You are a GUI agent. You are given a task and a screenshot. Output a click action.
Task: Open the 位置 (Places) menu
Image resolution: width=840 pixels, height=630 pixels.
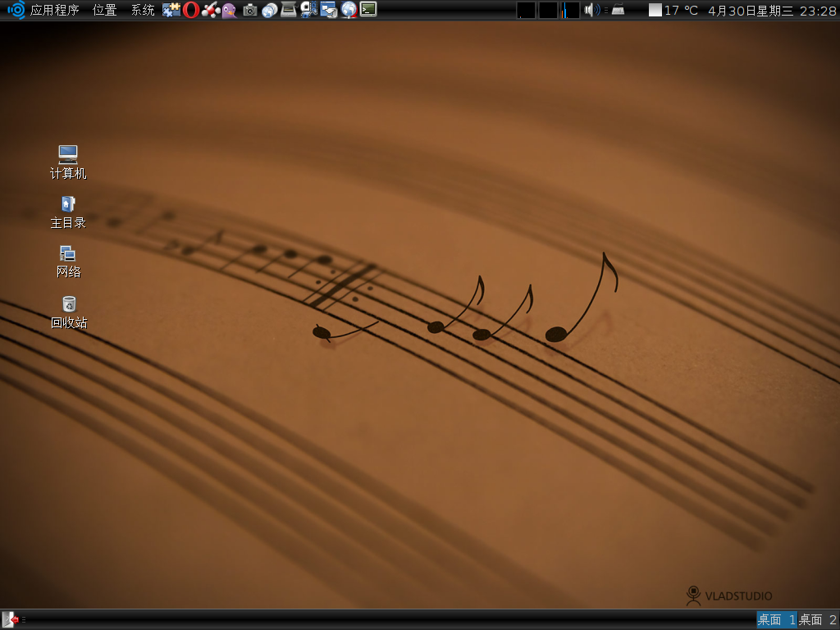tap(104, 10)
